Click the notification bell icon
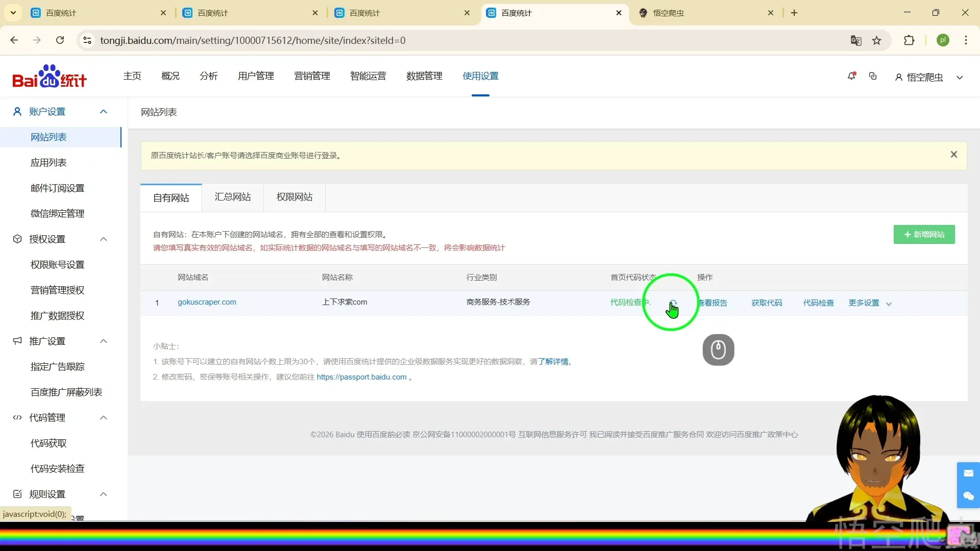Viewport: 980px width, 551px height. (851, 76)
